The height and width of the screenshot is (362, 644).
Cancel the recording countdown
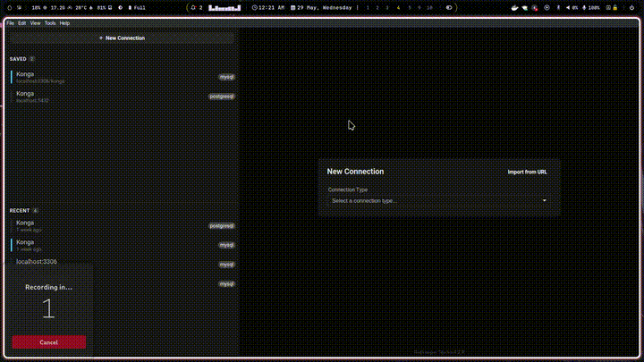click(x=49, y=342)
